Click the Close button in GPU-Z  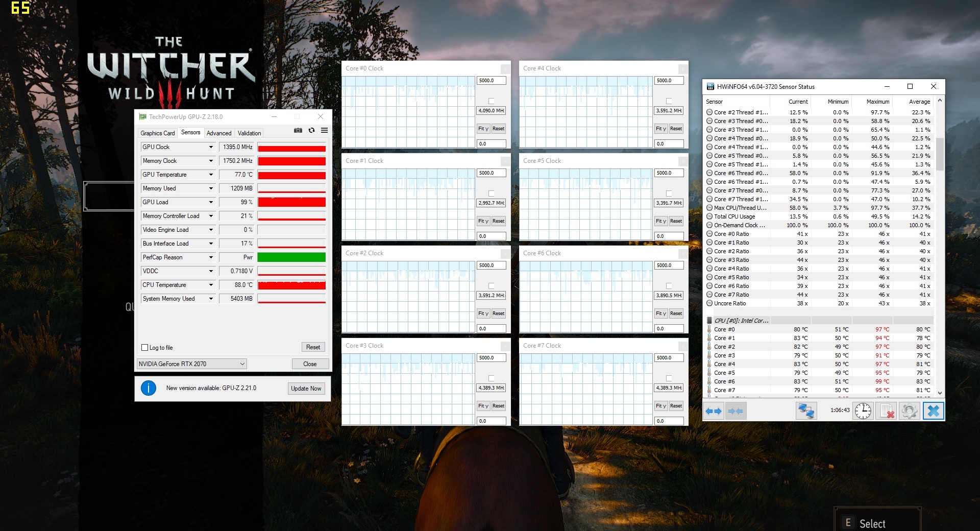click(310, 364)
